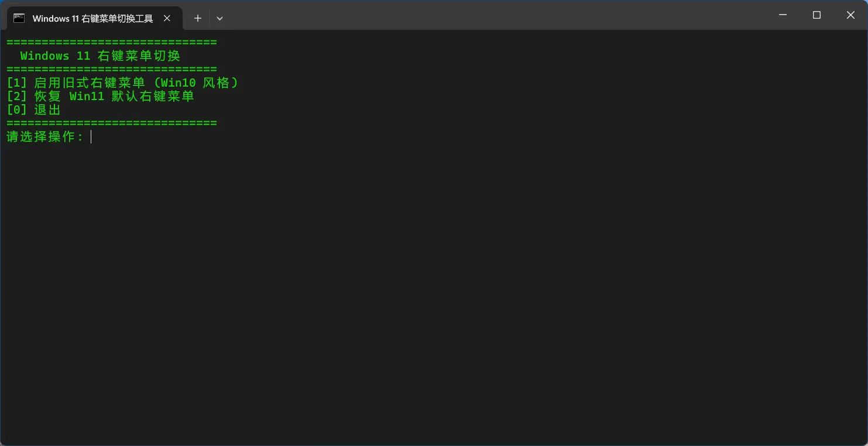Click the chevron beside the plus button

pos(219,18)
